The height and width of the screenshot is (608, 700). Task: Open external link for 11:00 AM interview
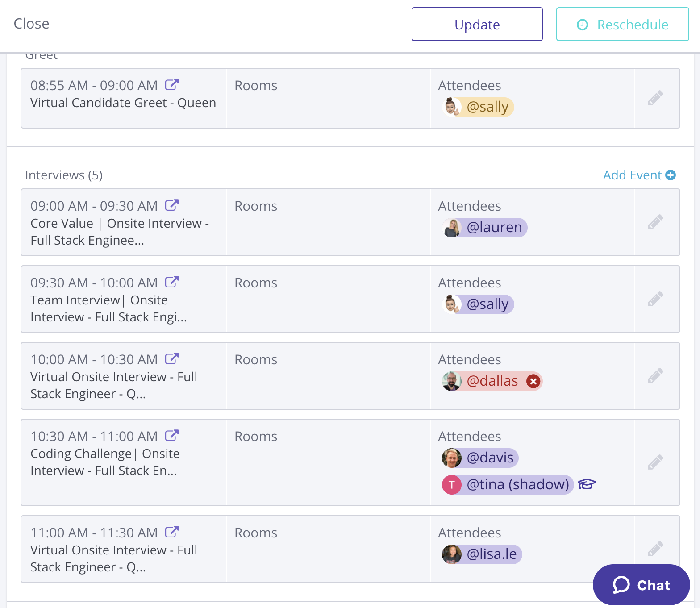[x=172, y=532]
